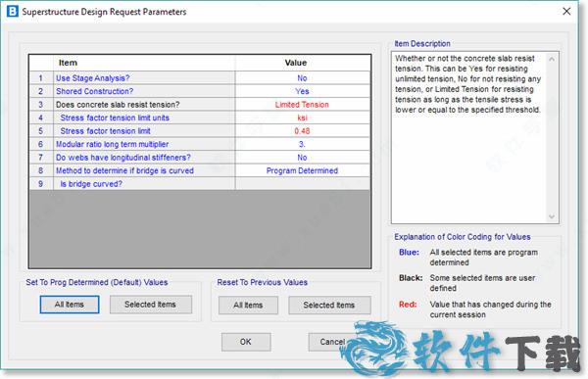The height and width of the screenshot is (379, 588).
Task: Click the 'Yes' value for Shored Construction
Action: pyautogui.click(x=303, y=91)
